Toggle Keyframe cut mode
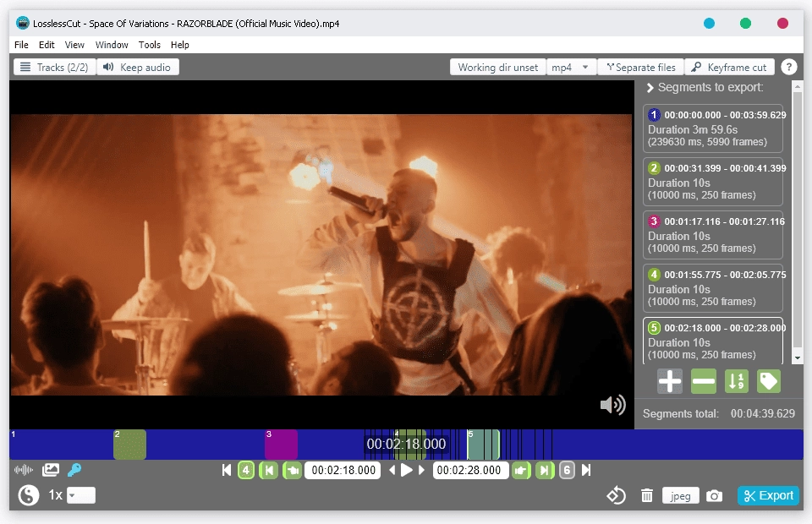The width and height of the screenshot is (812, 524). [x=729, y=68]
